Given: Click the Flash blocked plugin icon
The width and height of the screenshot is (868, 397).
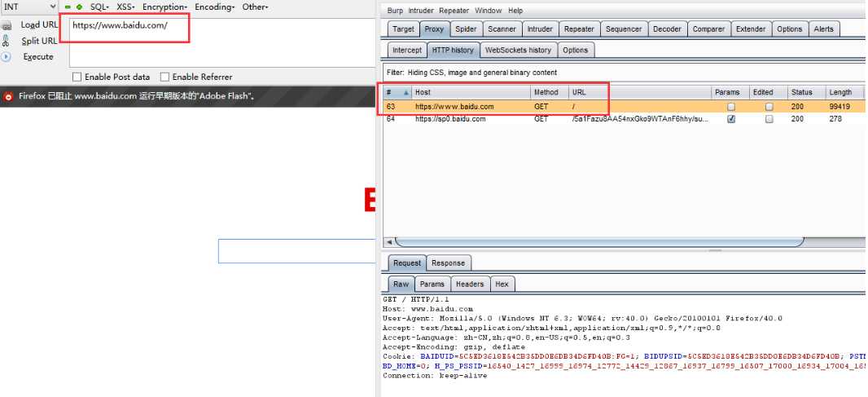Looking at the screenshot, I should pyautogui.click(x=8, y=96).
